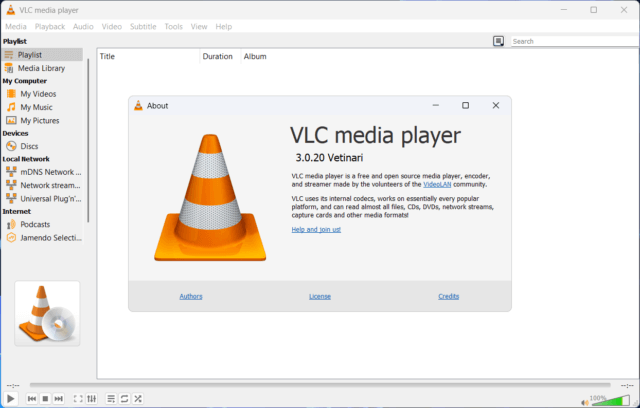The width and height of the screenshot is (640, 408).
Task: Open the Video menu
Action: (x=111, y=27)
